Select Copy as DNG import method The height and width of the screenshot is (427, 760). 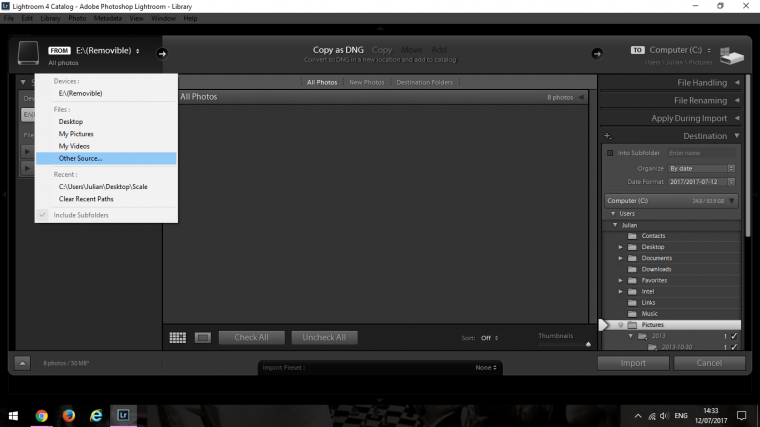tap(338, 50)
